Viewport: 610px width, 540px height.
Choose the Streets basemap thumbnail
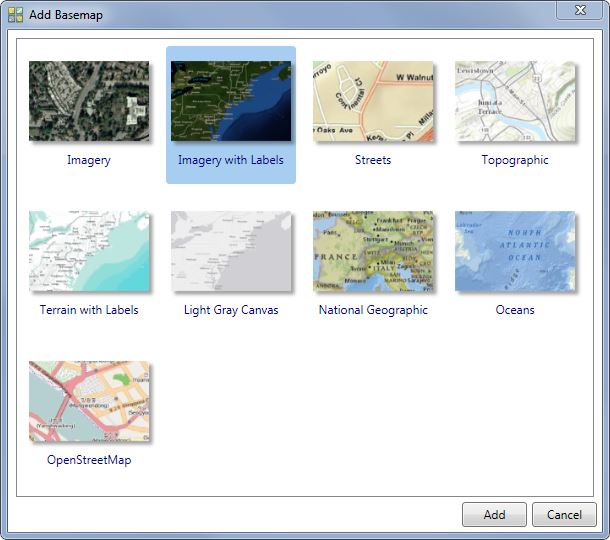(x=373, y=101)
